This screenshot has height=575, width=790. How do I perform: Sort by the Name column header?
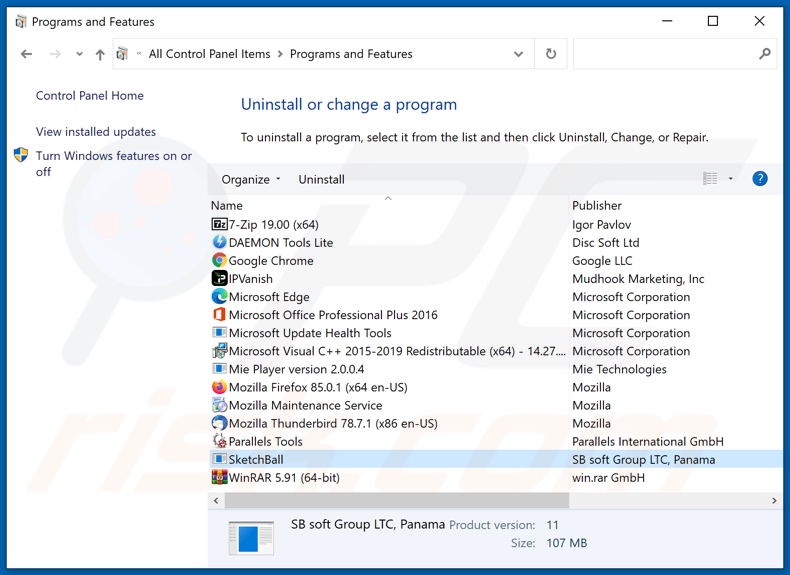click(227, 206)
